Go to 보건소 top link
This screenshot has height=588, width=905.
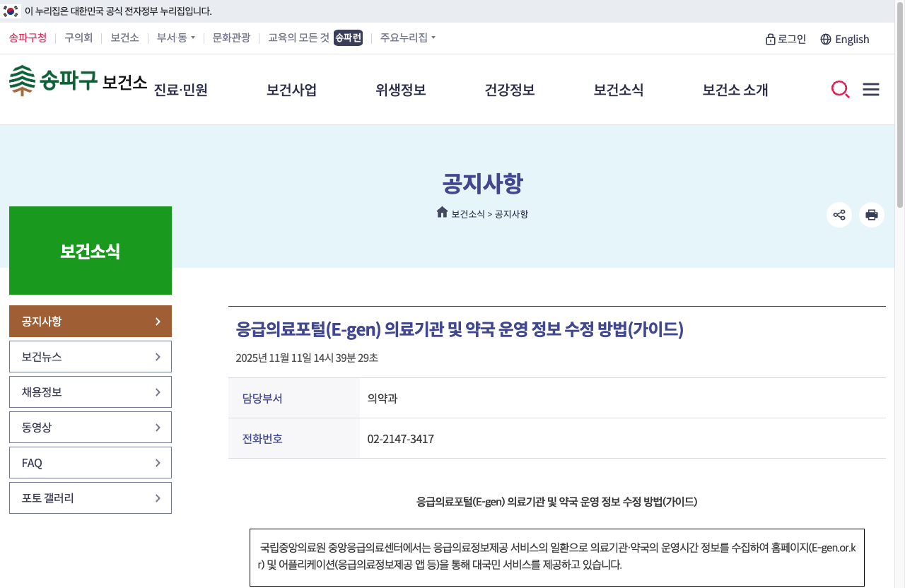coord(124,37)
